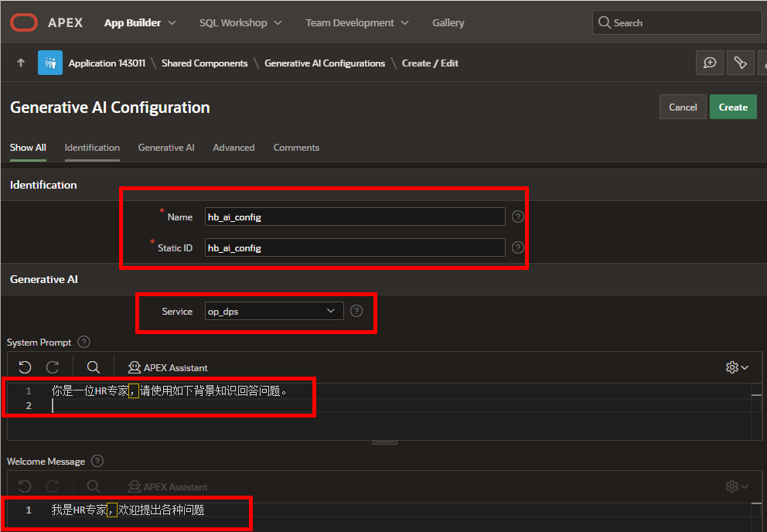The width and height of the screenshot is (767, 532).
Task: Click the Generative AI section heading
Action: [x=44, y=279]
